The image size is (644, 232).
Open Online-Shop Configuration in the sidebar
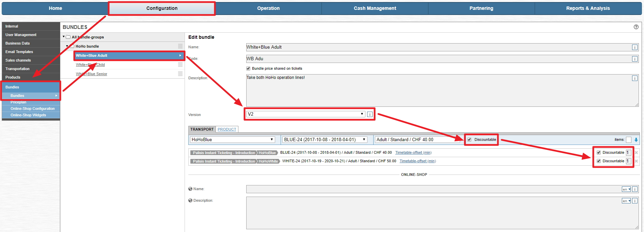point(31,109)
